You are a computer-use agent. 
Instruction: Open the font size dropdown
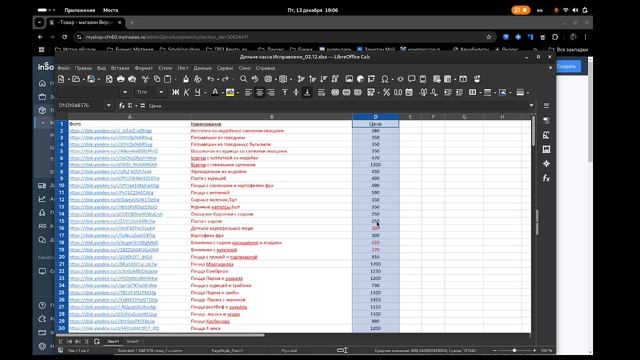click(161, 93)
